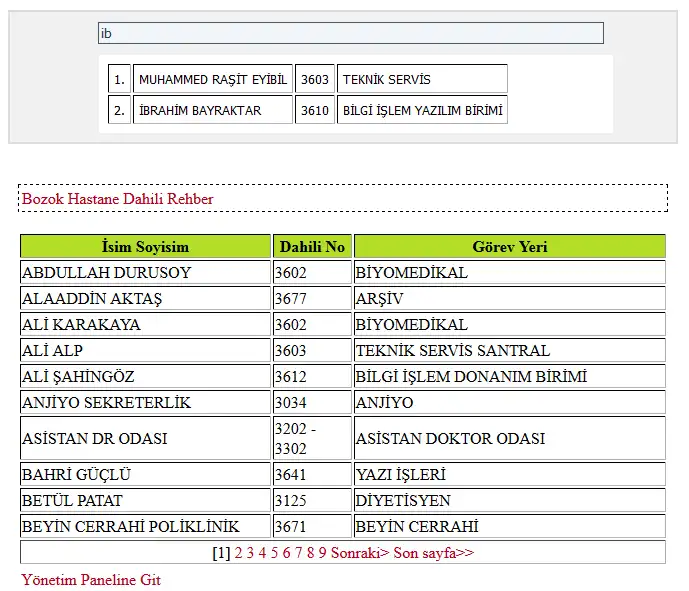Select the ASİSTAN DR ODASI name cell

(x=145, y=438)
